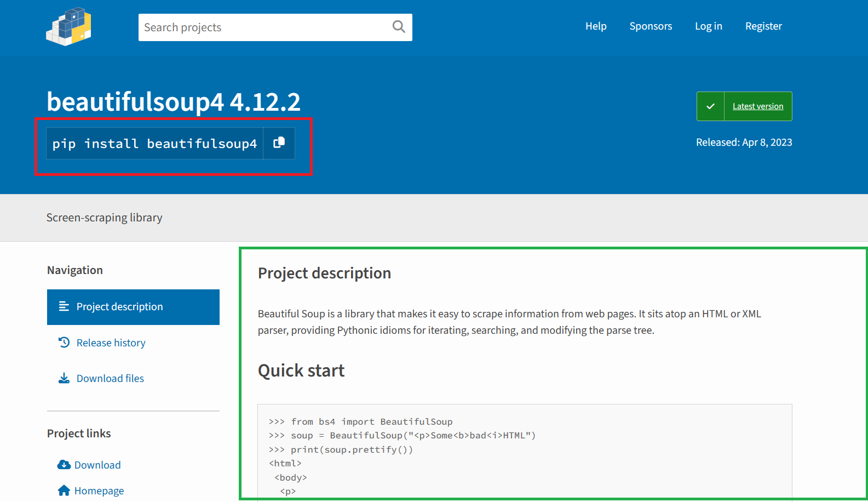Click the 'from bs4 import BeautifulSoup' code line
The width and height of the screenshot is (868, 502).
point(361,421)
